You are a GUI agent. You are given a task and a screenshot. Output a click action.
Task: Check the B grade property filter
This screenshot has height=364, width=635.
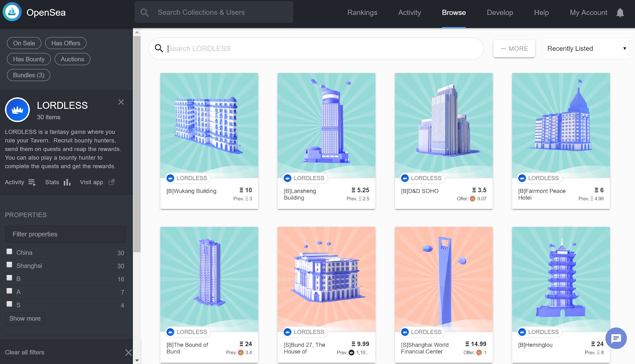pyautogui.click(x=10, y=278)
